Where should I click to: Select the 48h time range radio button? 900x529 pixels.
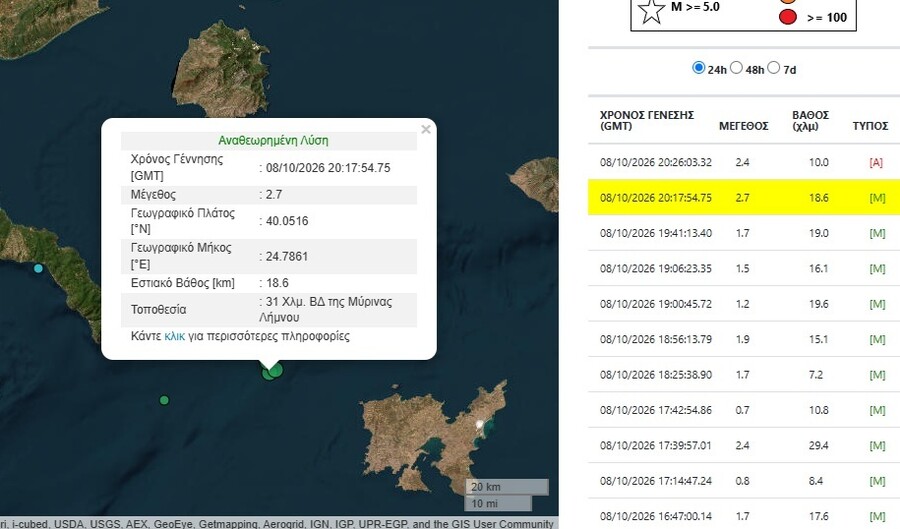[736, 68]
